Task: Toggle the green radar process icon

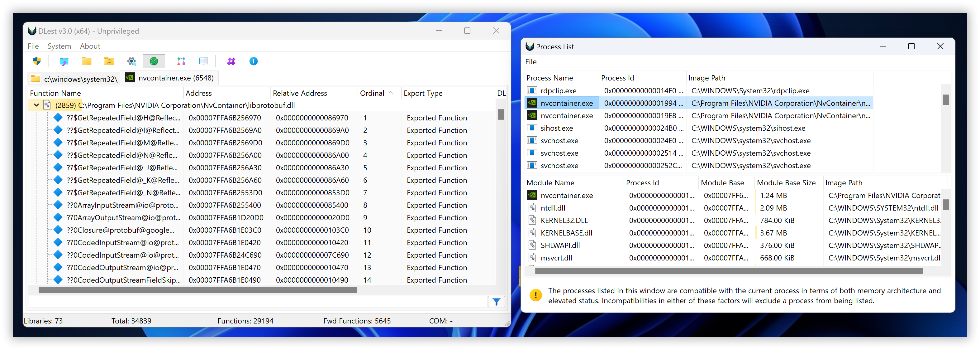Action: click(154, 61)
